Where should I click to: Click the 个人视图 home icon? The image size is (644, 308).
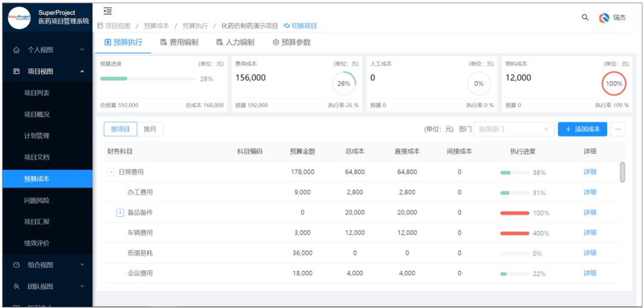coord(17,50)
